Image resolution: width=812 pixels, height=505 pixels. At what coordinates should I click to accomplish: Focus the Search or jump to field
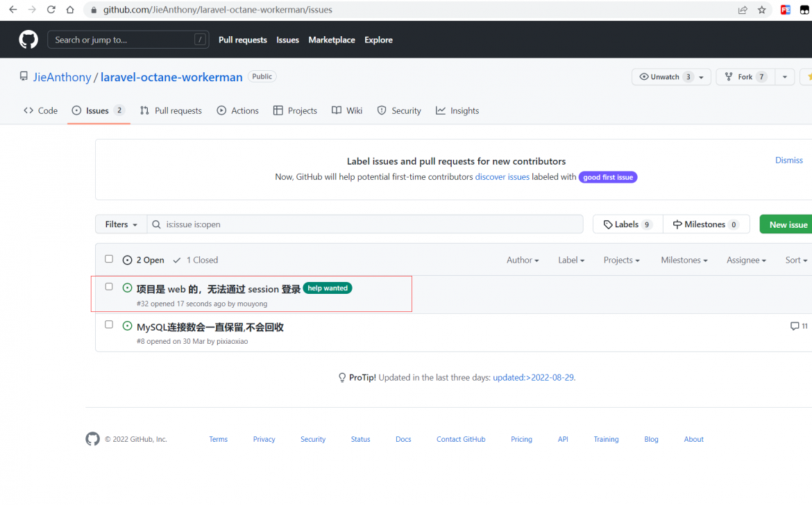click(128, 40)
